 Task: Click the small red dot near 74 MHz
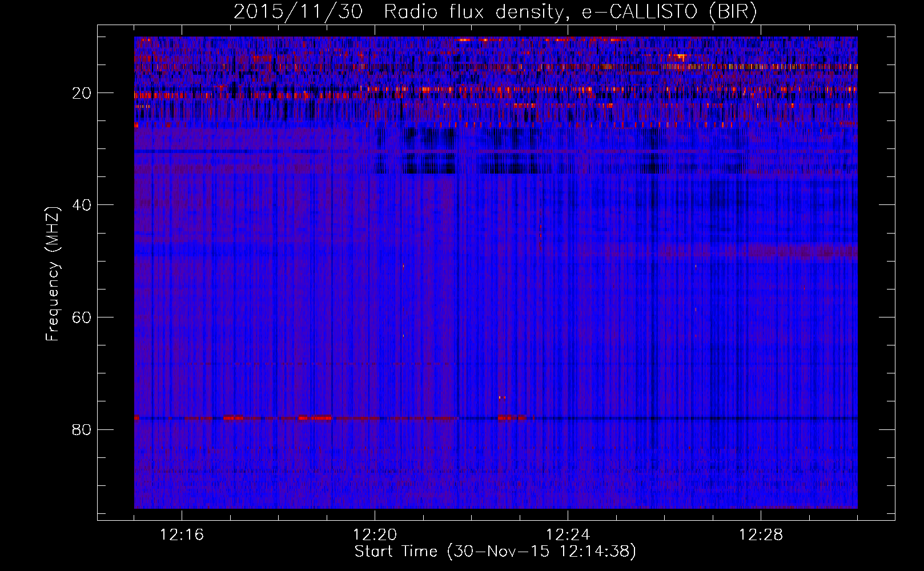pos(502,397)
